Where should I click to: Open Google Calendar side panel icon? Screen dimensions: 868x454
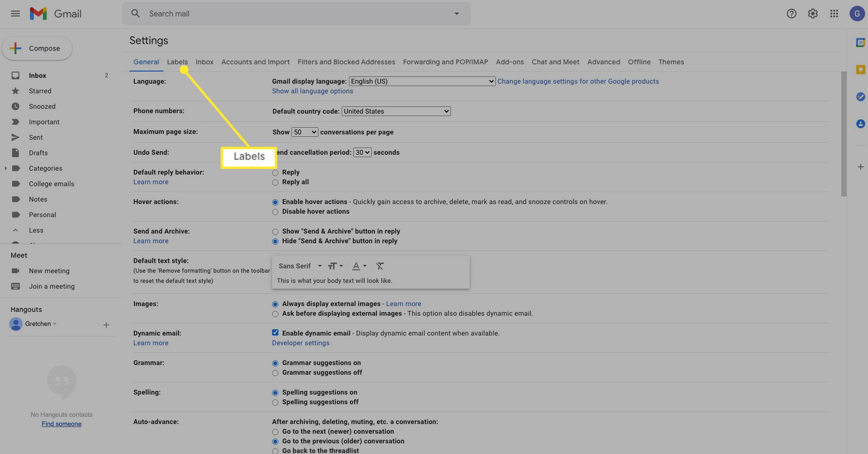click(860, 43)
